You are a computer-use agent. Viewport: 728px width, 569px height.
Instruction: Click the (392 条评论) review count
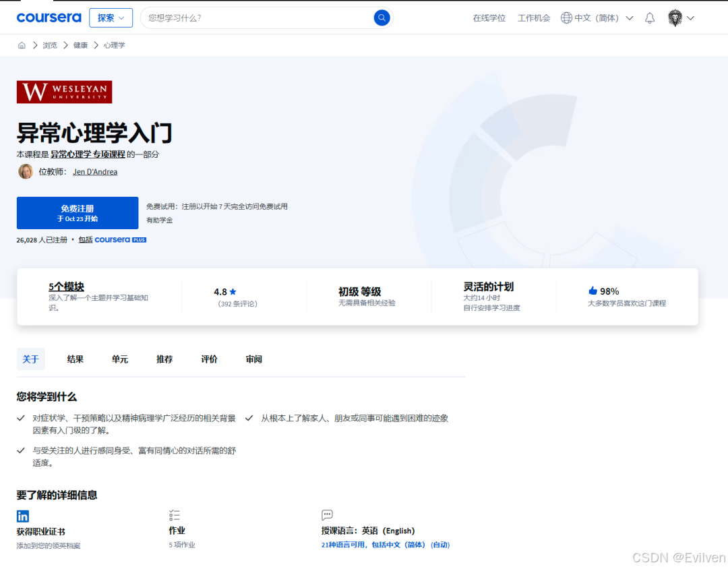(238, 304)
